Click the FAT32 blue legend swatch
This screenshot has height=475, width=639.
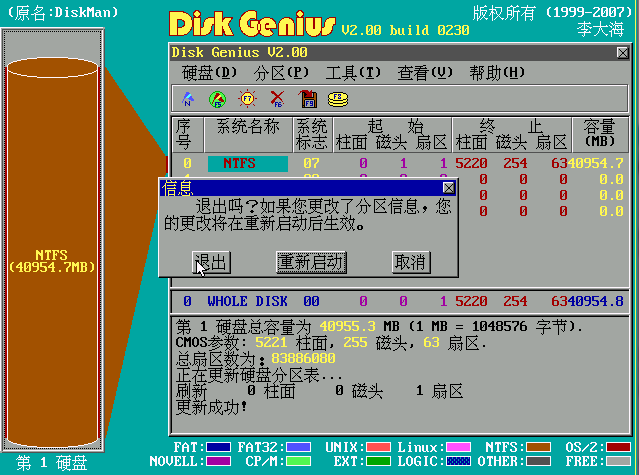coord(298,447)
